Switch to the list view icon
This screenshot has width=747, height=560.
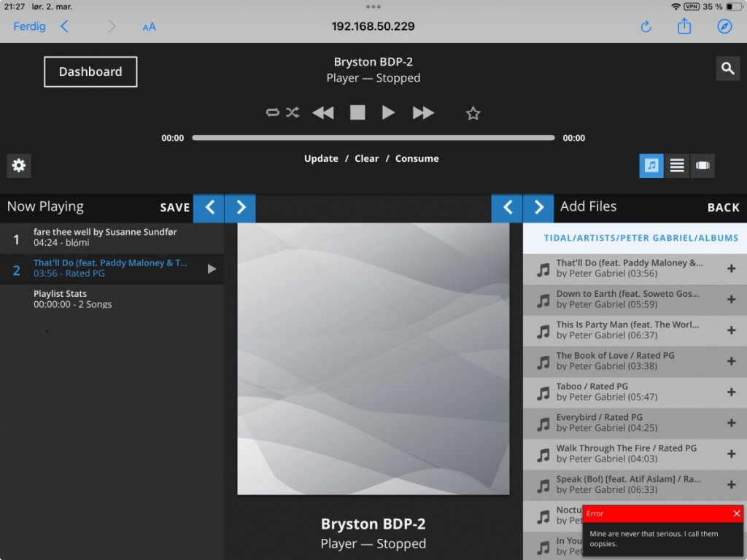[677, 166]
